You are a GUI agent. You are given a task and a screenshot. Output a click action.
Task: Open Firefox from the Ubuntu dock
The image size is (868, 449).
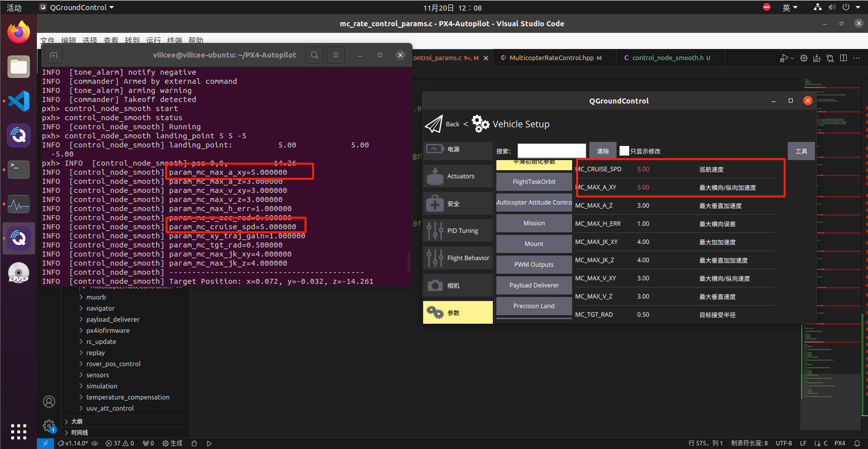click(x=19, y=32)
